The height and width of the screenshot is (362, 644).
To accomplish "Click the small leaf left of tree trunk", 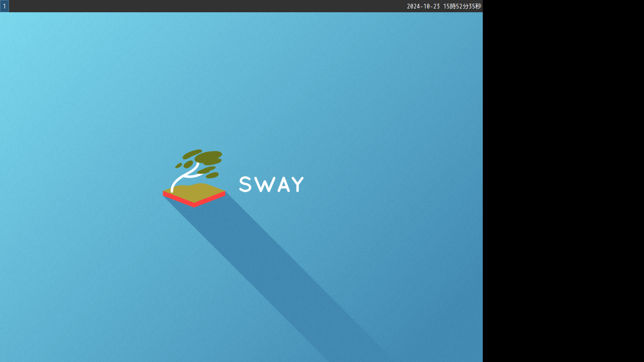I will (x=179, y=165).
